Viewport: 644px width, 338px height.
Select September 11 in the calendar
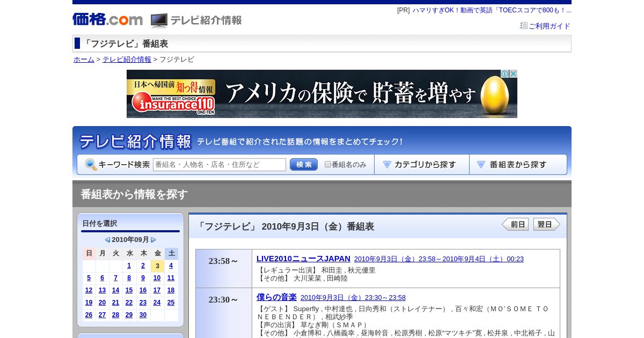(171, 278)
